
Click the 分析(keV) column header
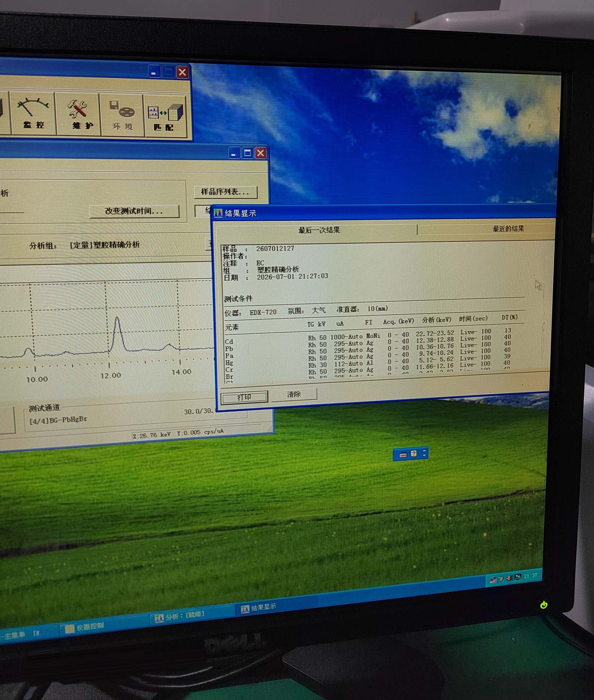[x=437, y=320]
